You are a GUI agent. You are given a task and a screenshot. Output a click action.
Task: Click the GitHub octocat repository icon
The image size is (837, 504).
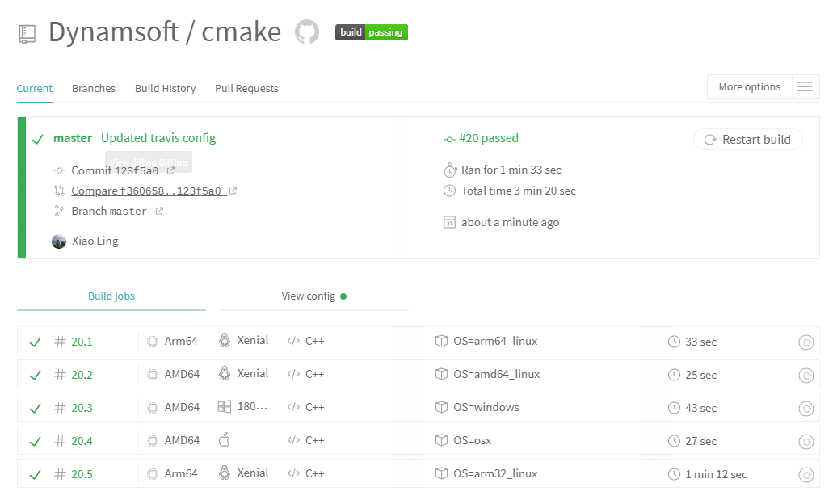click(306, 32)
